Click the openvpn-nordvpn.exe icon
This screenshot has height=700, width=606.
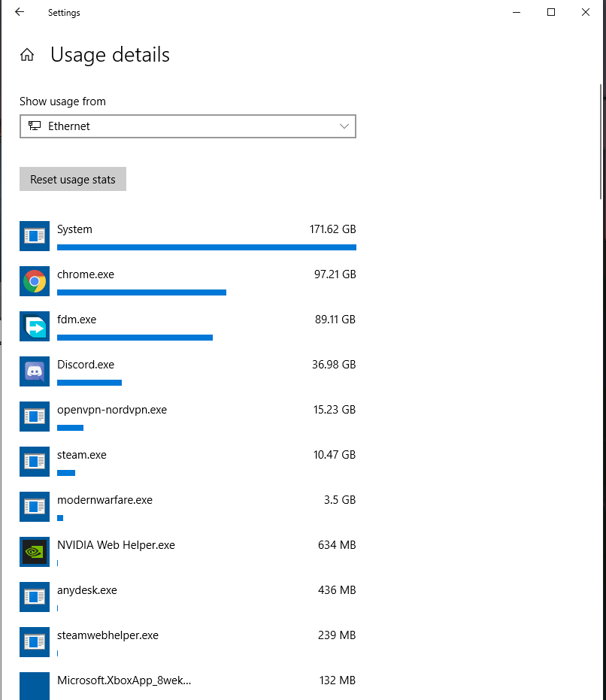pyautogui.click(x=35, y=416)
